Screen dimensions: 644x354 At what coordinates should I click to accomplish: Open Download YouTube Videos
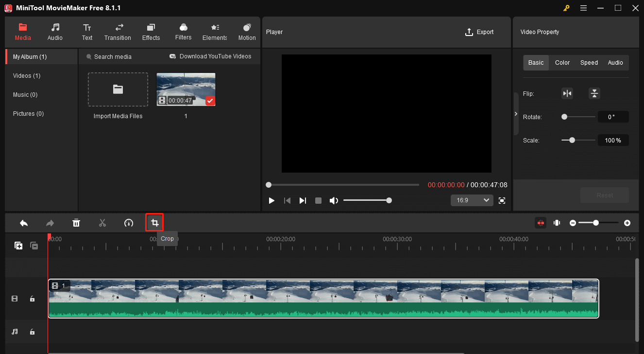[x=210, y=56]
